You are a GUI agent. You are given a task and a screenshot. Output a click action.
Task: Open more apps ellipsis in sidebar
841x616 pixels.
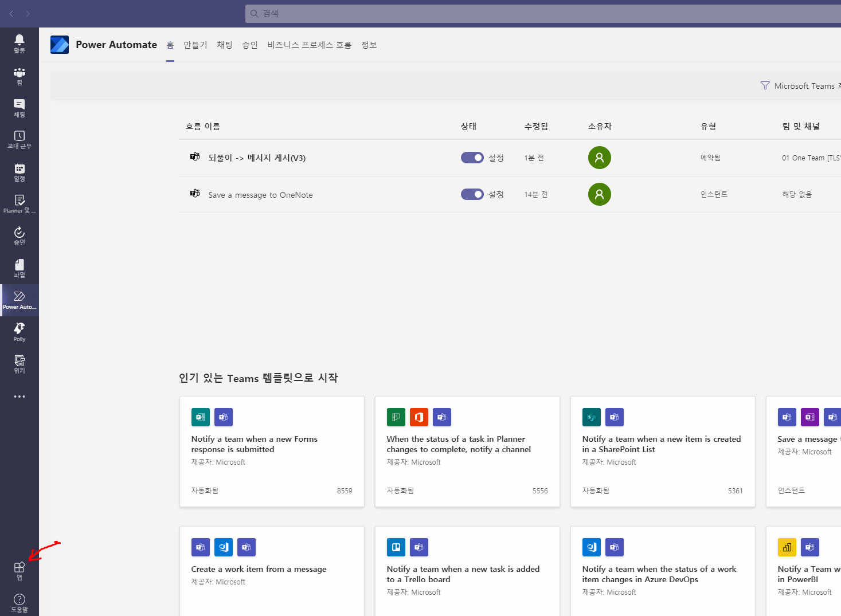tap(19, 397)
